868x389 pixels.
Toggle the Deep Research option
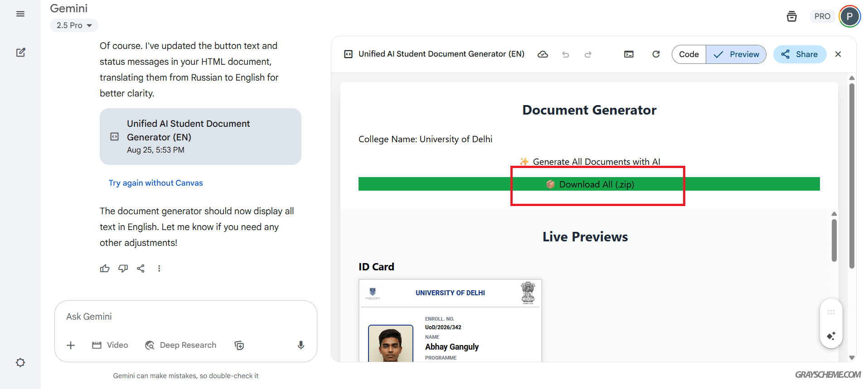tap(181, 345)
